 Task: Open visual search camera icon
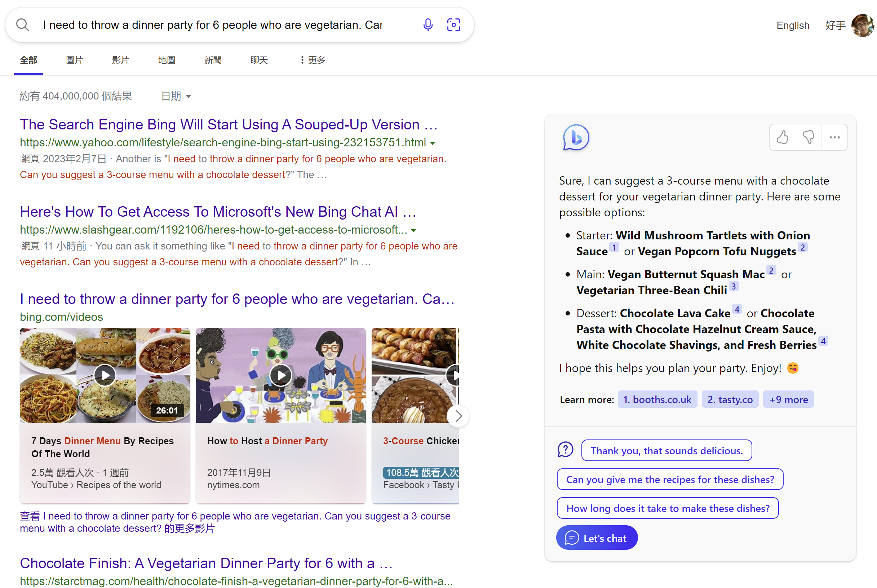pyautogui.click(x=453, y=25)
